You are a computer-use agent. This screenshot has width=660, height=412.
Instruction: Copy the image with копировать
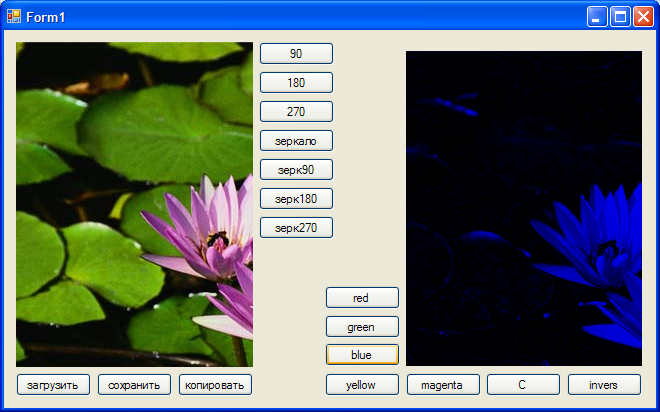pos(215,385)
